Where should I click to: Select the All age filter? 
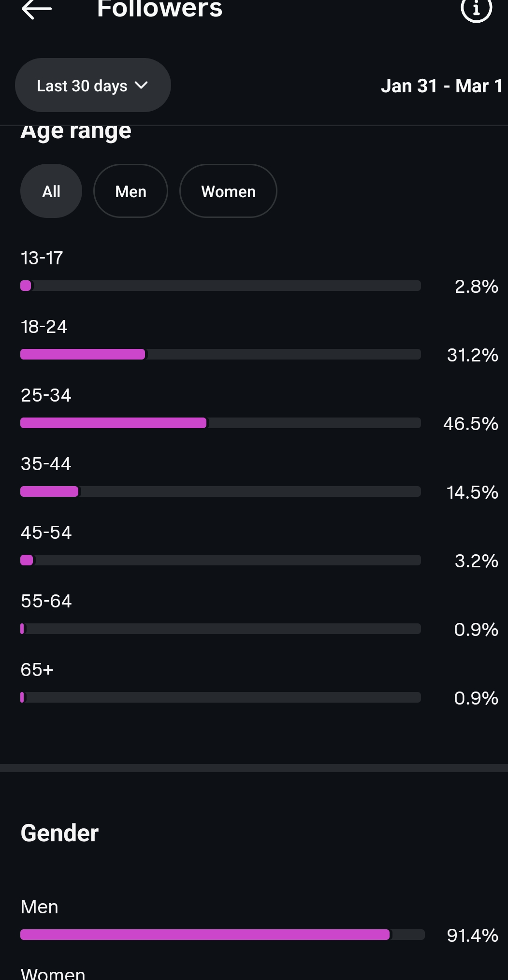click(51, 191)
